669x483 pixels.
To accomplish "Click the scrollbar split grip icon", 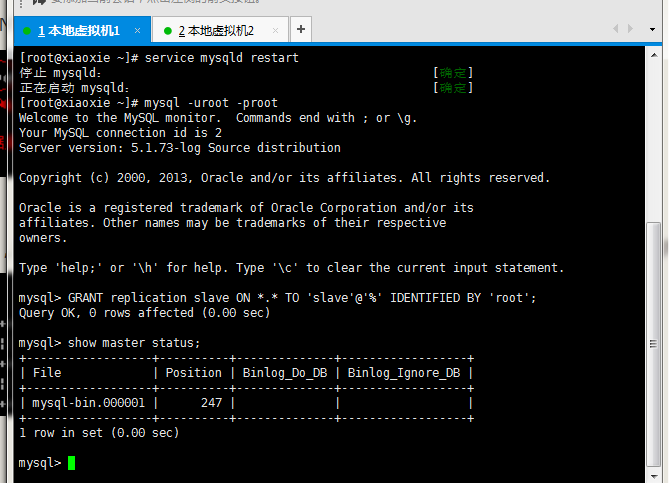I will click(x=653, y=343).
